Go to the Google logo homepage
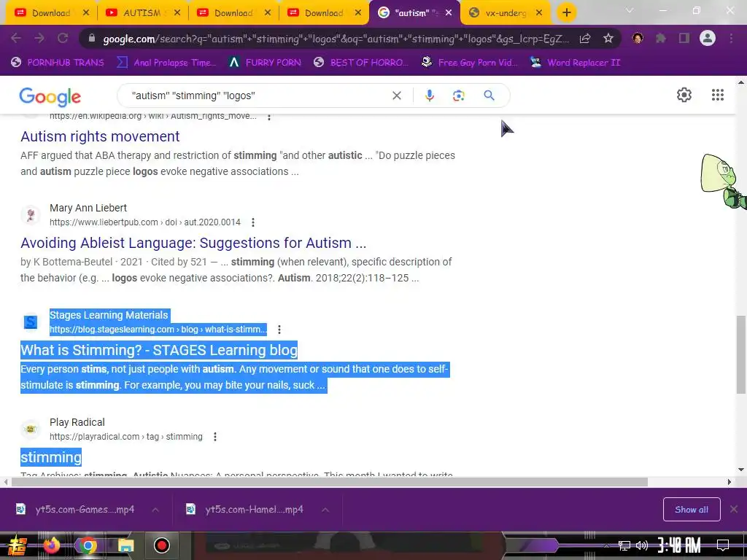 pos(50,97)
